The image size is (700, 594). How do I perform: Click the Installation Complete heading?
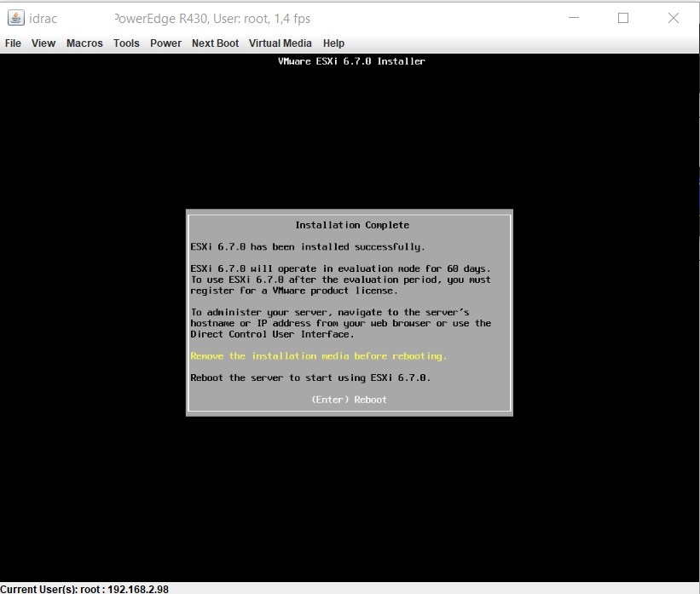[352, 225]
